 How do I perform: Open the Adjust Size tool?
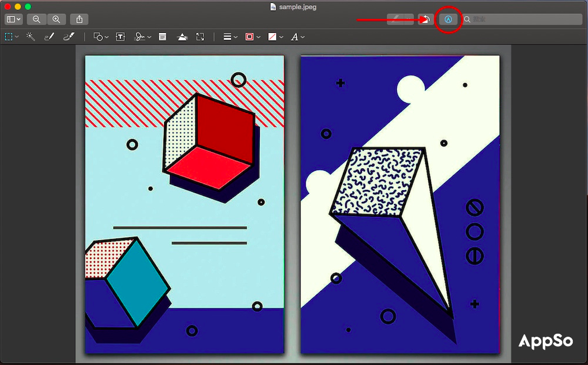tap(201, 36)
